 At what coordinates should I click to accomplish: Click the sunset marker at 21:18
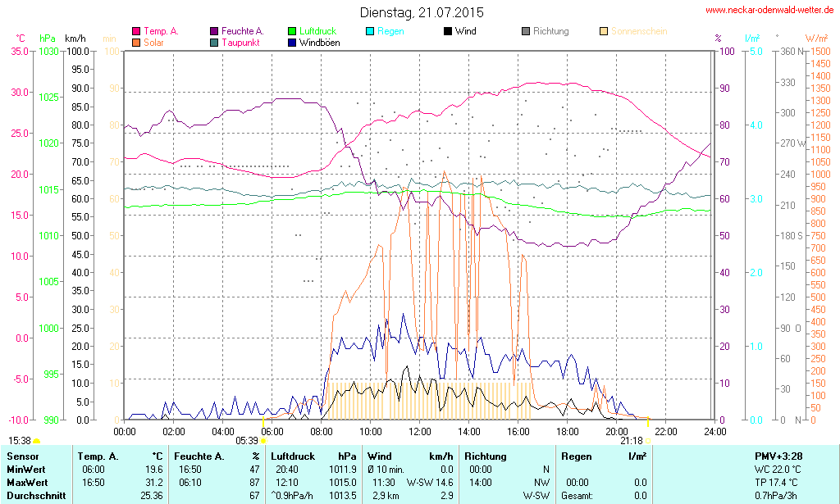[x=648, y=440]
